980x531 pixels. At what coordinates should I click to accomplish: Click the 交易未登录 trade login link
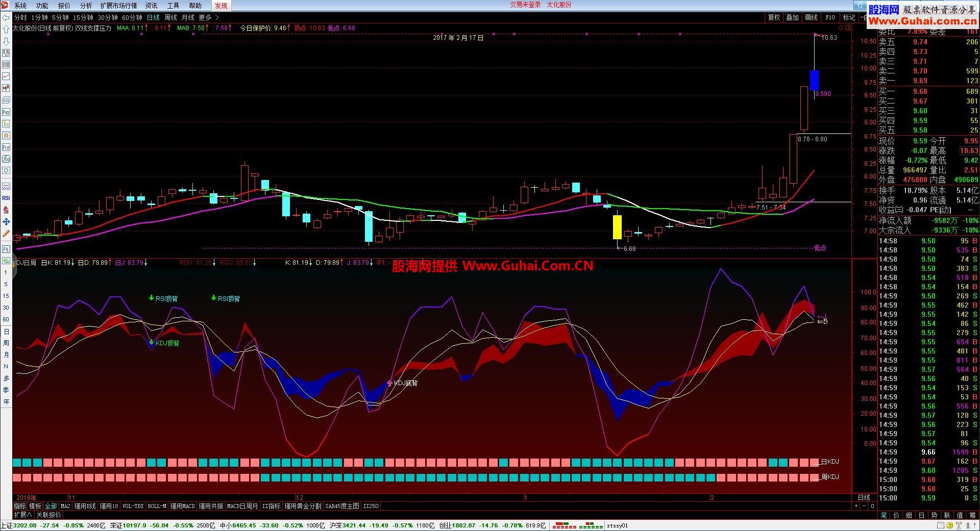pos(525,5)
